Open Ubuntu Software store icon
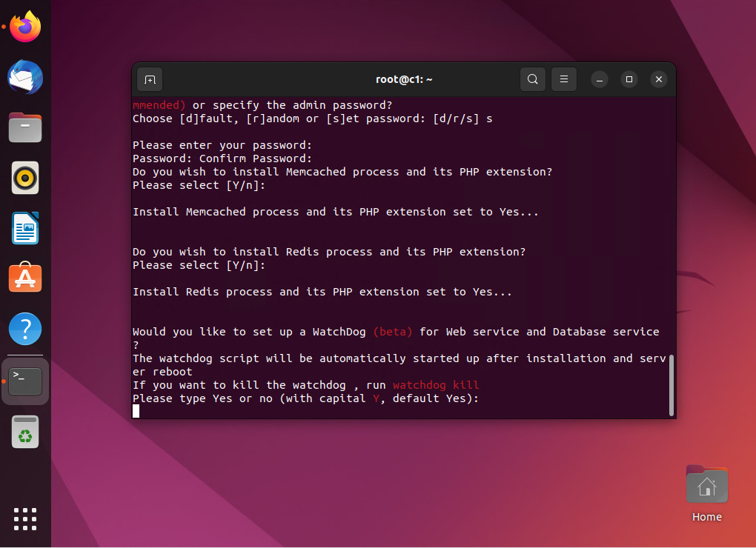Viewport: 756px width, 548px height. click(x=25, y=278)
